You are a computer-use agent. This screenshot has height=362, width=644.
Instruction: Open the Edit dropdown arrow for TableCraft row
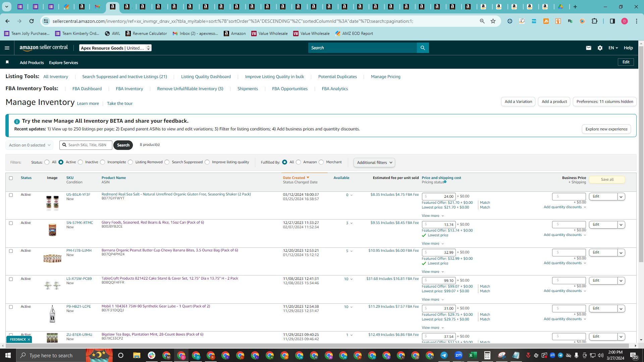click(x=621, y=281)
